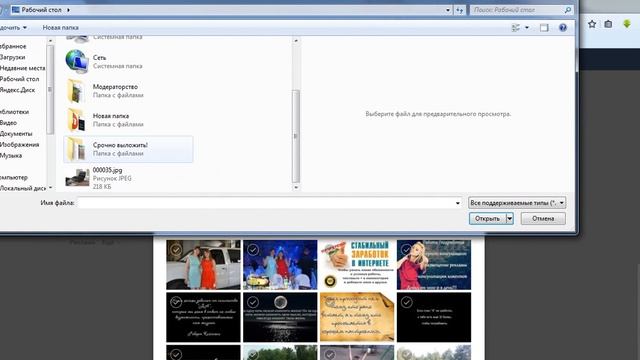
Task: Click Новая папка toolbar button
Action: tap(60, 27)
